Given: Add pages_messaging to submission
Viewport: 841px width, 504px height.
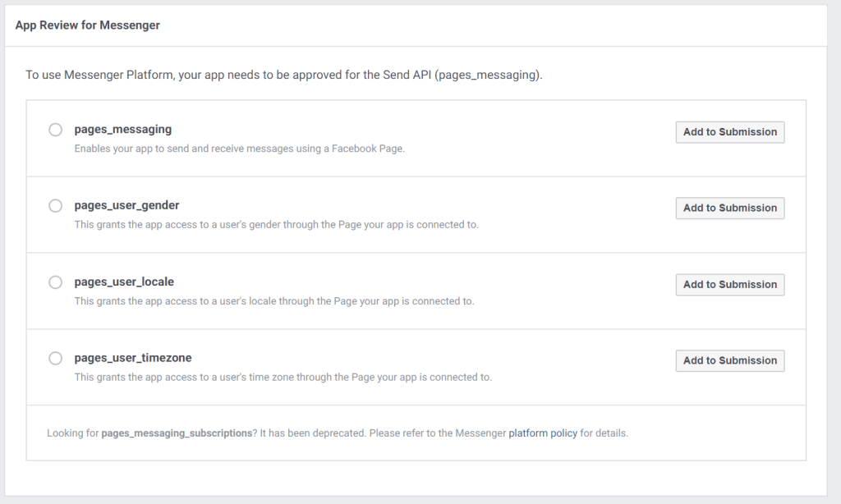Looking at the screenshot, I should coord(729,132).
